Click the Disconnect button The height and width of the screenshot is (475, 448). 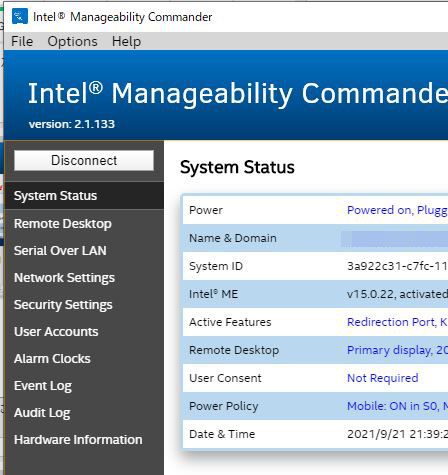84,161
